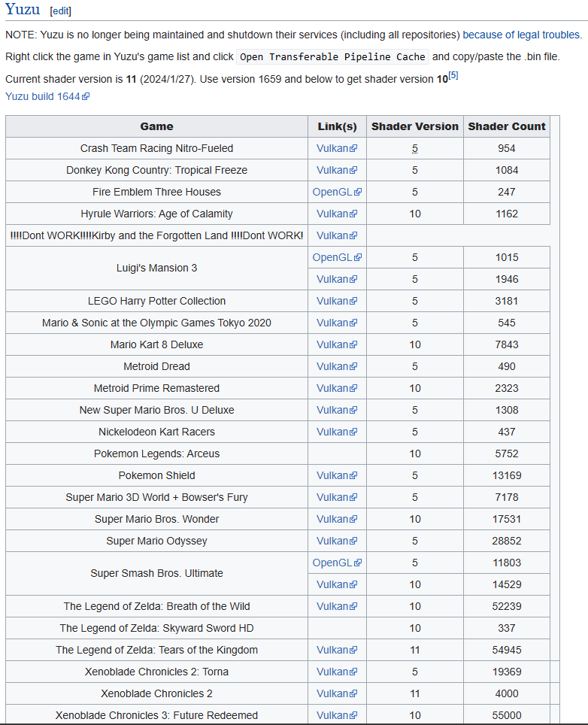Viewport: 588px width, 725px height.
Task: Click the Yuzu section heading
Action: pos(23,9)
